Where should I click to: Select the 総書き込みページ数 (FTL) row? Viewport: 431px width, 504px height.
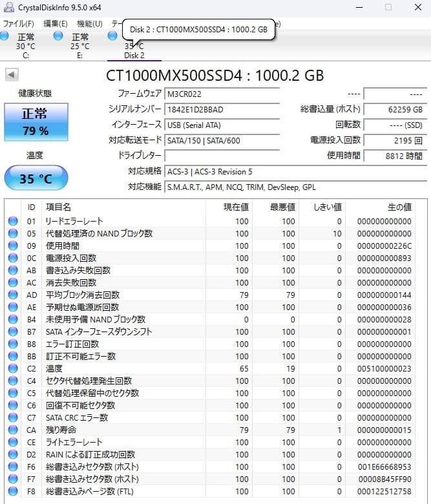(211, 491)
